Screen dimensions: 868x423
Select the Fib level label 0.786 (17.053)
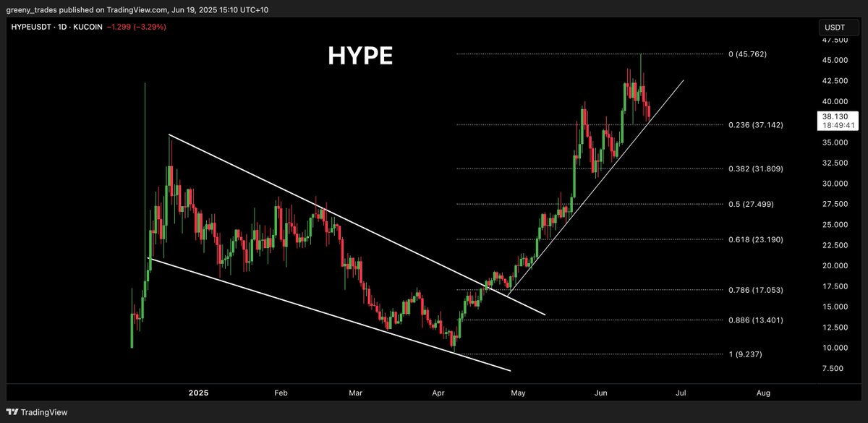[x=755, y=290]
